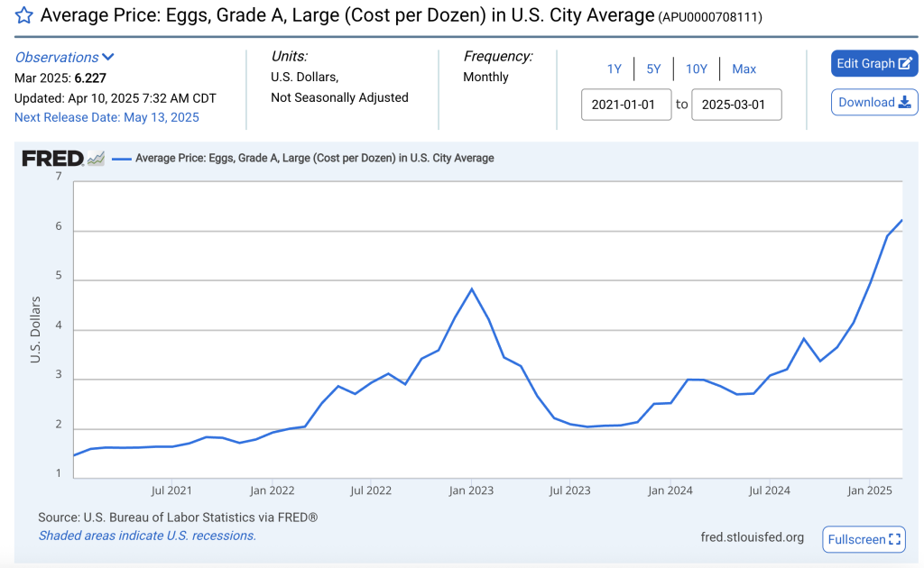
Task: Click the fred.stlouisfed.org text
Action: [752, 537]
